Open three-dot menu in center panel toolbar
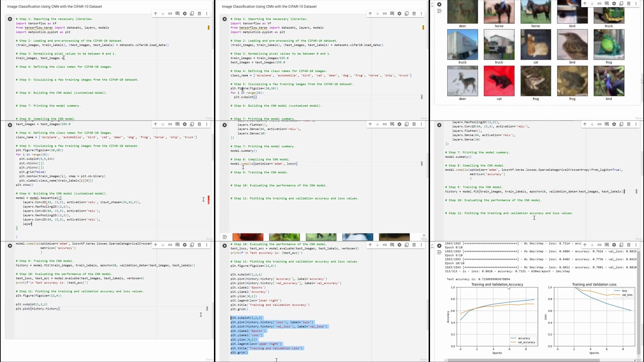 click(421, 124)
